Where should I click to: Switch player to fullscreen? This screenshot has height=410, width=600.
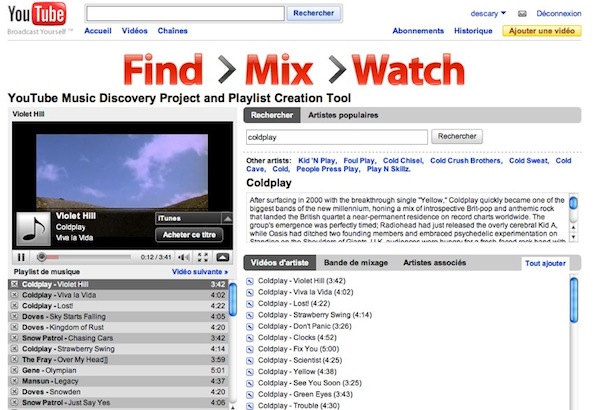202,257
